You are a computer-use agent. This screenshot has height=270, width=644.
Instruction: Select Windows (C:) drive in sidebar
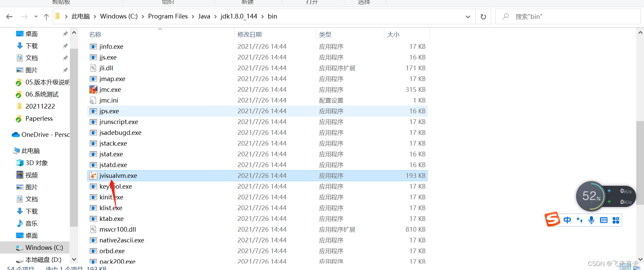(x=44, y=247)
